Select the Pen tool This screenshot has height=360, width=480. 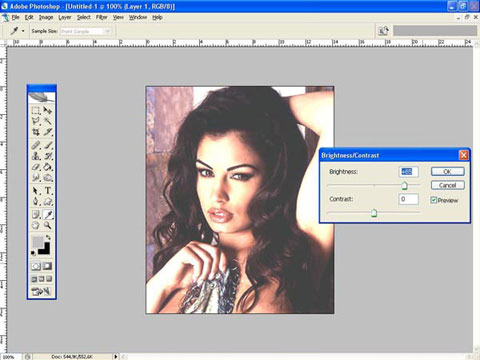point(36,201)
